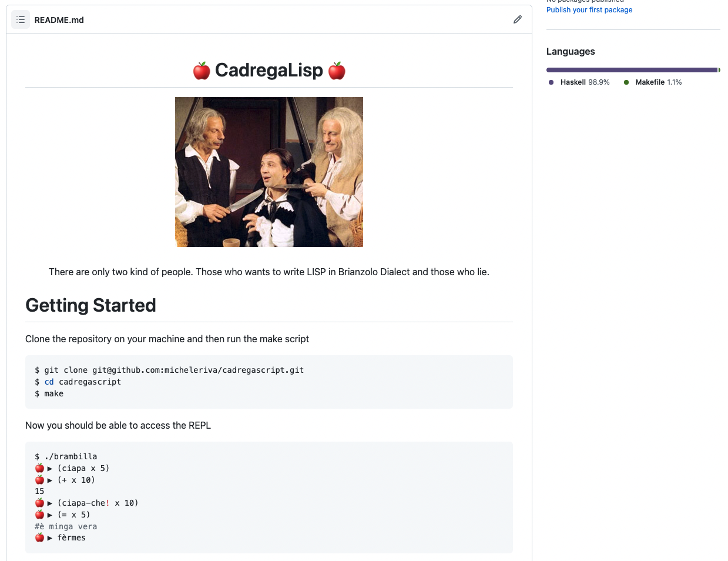
Task: Open the Makefile 1.1% language link
Action: point(653,82)
